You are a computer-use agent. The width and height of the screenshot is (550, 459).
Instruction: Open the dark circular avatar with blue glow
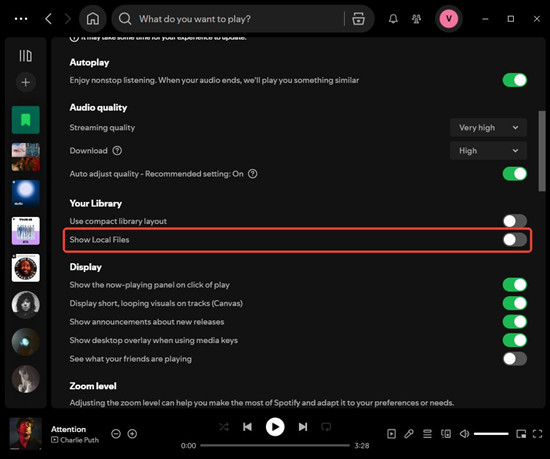coord(26,342)
